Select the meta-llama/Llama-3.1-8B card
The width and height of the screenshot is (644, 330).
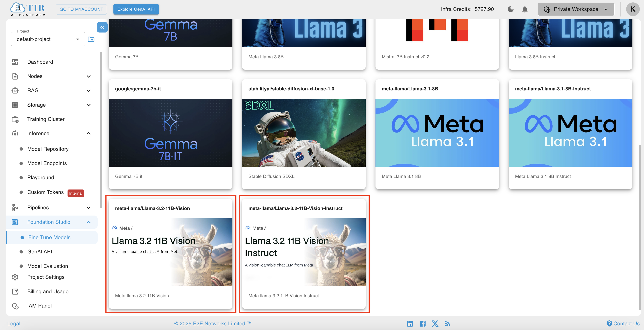(437, 134)
